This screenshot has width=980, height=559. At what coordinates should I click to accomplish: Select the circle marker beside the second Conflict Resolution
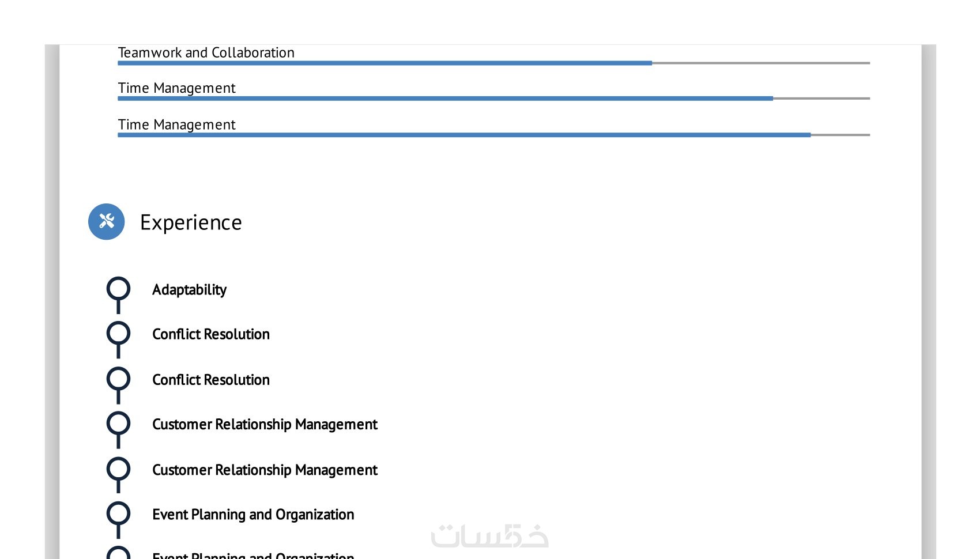point(118,379)
